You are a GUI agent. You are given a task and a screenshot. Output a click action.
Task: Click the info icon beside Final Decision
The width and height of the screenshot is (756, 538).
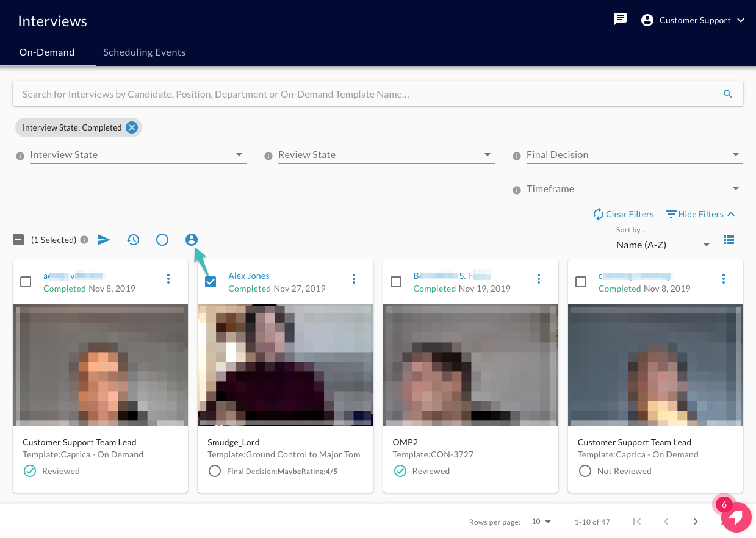tap(516, 156)
